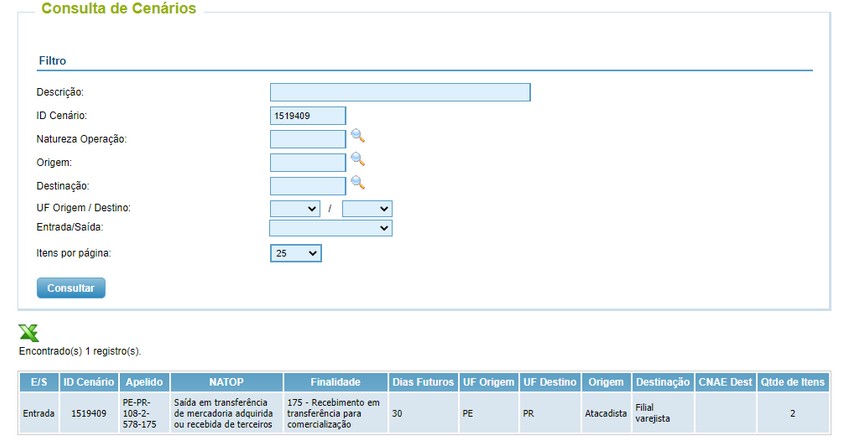Click NATOP 'Saída em transferência' cell
This screenshot has width=853, height=444.
coord(226,414)
